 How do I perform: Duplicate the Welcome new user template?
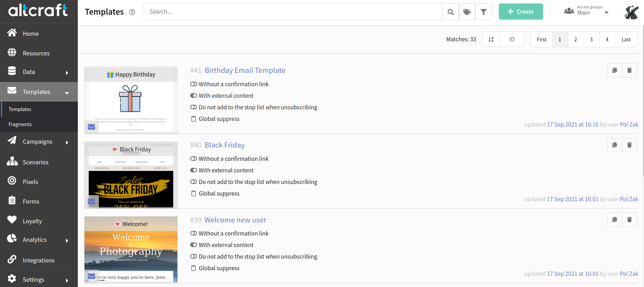point(615,220)
